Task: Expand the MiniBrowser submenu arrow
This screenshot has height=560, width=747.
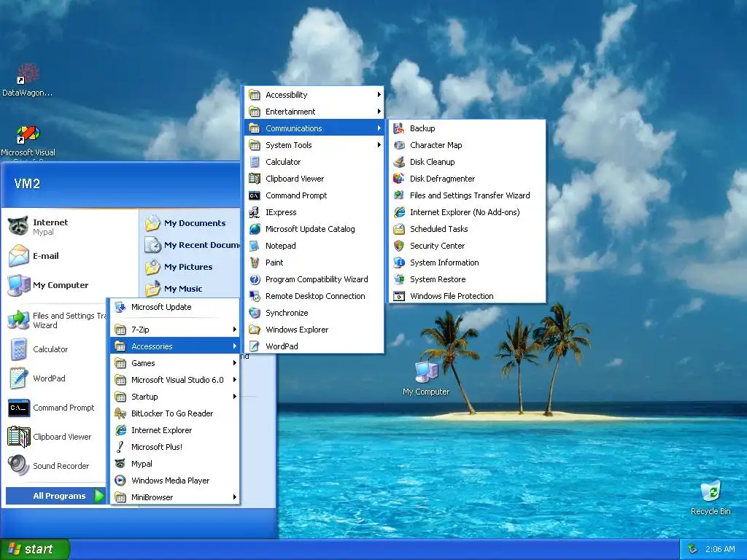Action: [234, 497]
